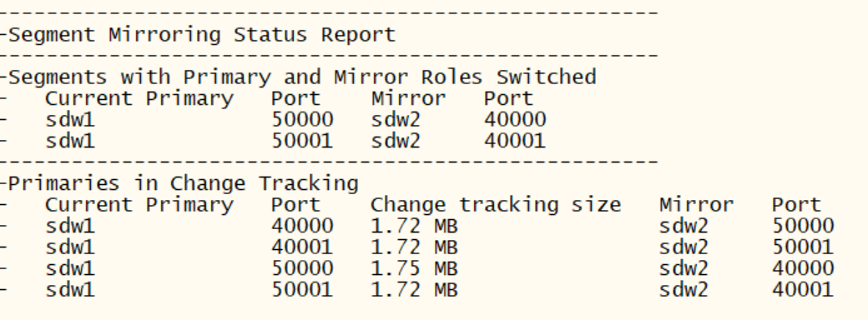Viewport: 868px width, 320px height.
Task: Click the first sdw2 mirror entry in roles-switched table
Action: click(396, 119)
